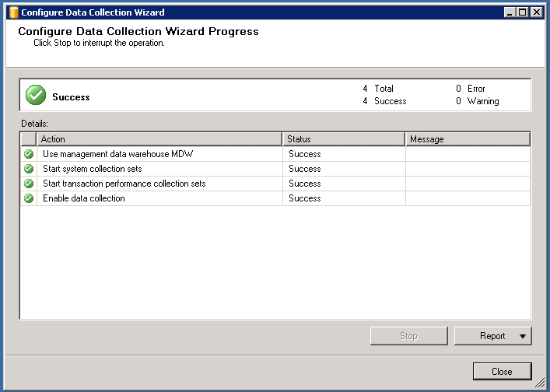
Task: Click the wizard database icon in title bar
Action: 12,12
